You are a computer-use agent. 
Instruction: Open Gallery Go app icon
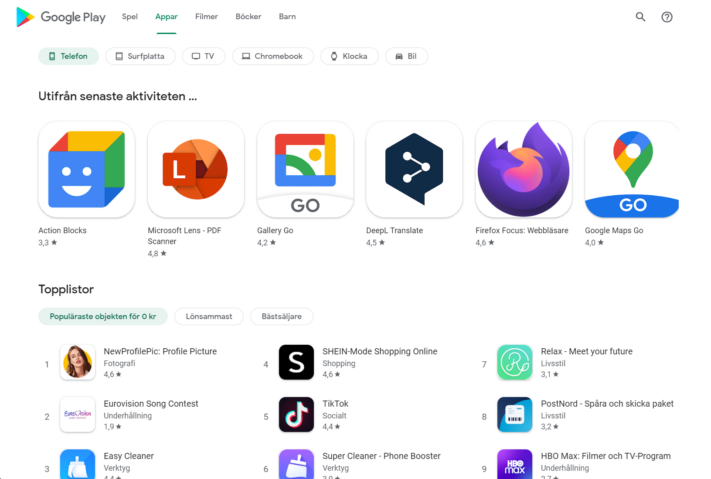305,169
